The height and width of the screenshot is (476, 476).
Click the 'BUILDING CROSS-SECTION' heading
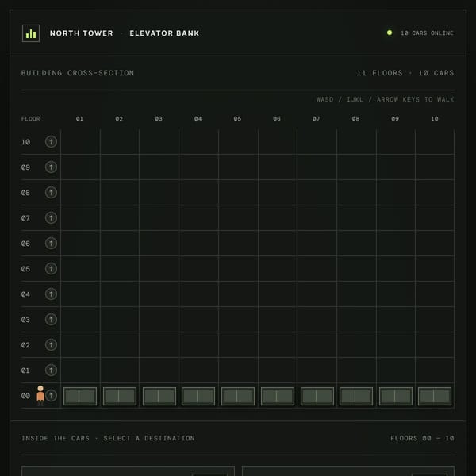click(x=78, y=73)
